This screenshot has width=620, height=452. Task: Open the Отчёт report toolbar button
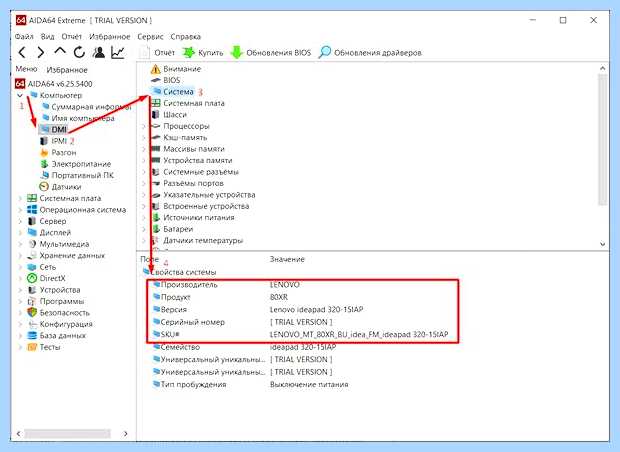tap(157, 53)
